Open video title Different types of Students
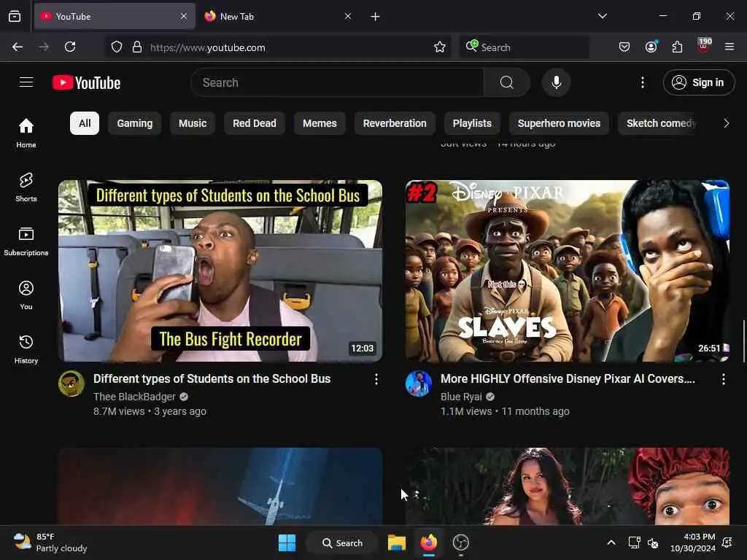Viewport: 747px width, 560px height. (212, 378)
